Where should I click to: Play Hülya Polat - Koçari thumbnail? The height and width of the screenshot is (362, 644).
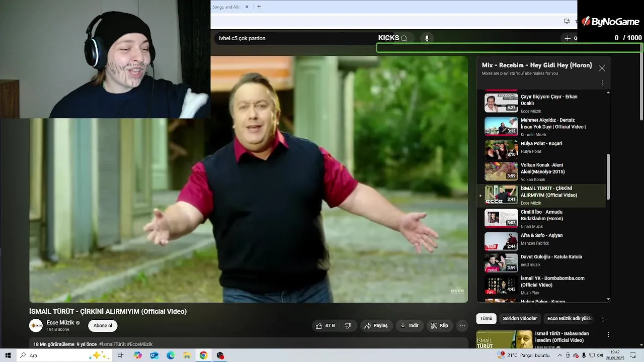click(501, 150)
